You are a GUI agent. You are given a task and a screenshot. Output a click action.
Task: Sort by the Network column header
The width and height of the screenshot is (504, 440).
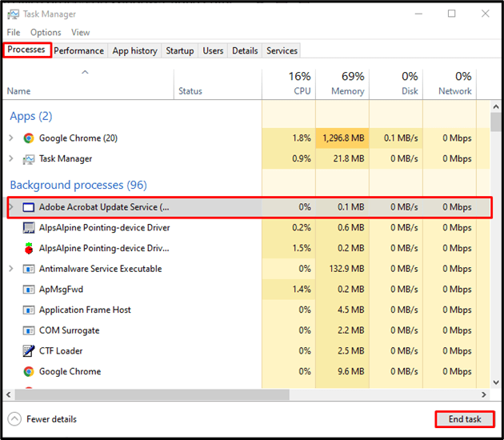coord(450,85)
